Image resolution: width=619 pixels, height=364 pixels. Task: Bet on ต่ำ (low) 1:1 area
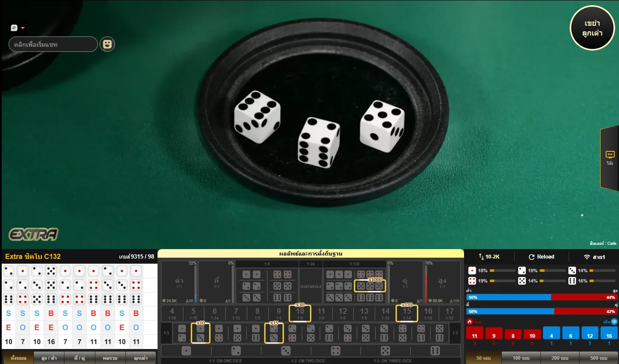(179, 282)
